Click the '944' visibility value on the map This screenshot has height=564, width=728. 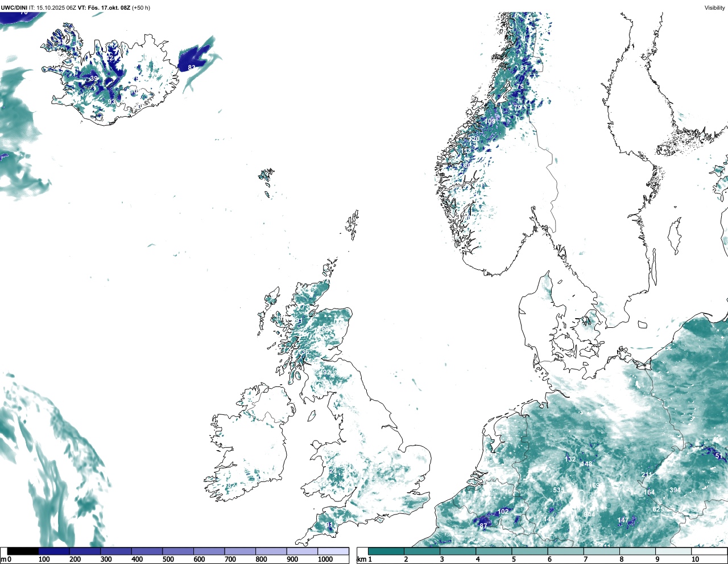click(x=589, y=515)
